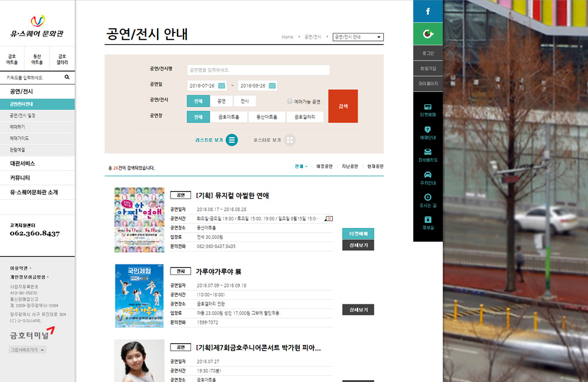Screen dimensions: 588x382
Task: Click the end date field 2016-09-26
Action: pos(258,86)
